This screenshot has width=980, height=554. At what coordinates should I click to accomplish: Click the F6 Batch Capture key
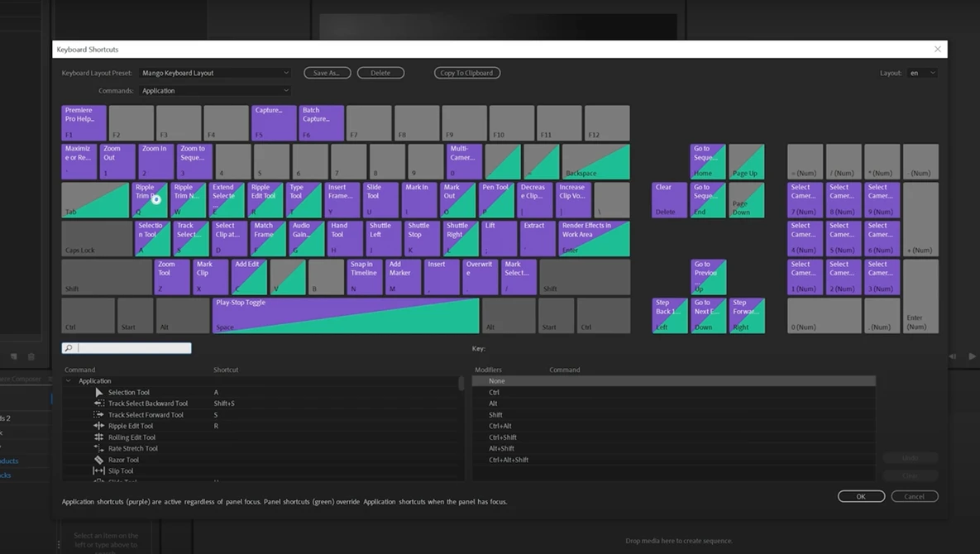click(x=321, y=123)
